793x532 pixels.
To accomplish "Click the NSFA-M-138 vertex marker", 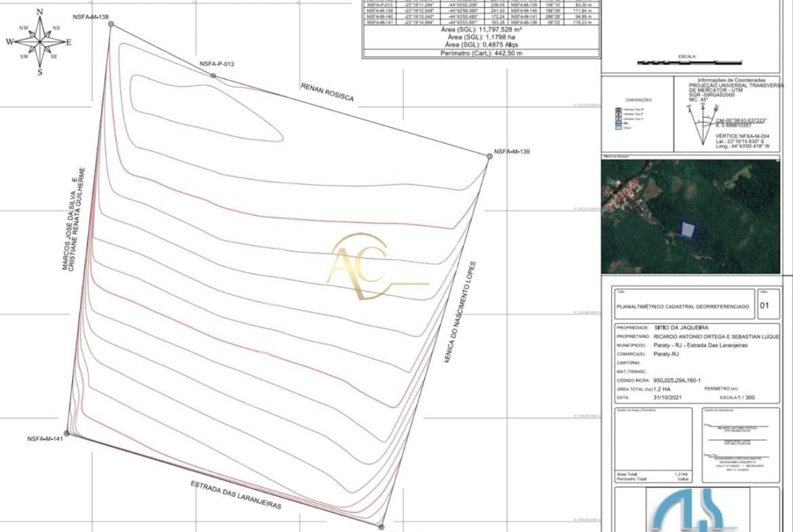I will coord(111,24).
